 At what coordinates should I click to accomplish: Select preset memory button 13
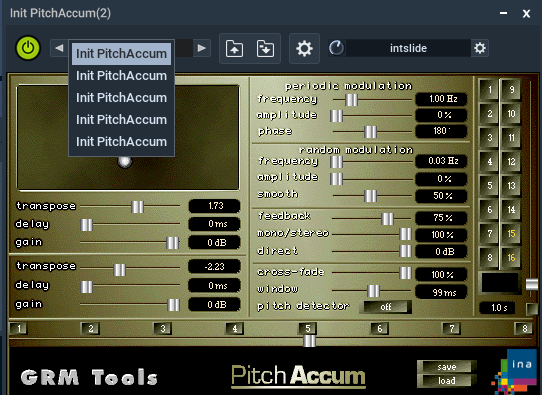pyautogui.click(x=511, y=186)
